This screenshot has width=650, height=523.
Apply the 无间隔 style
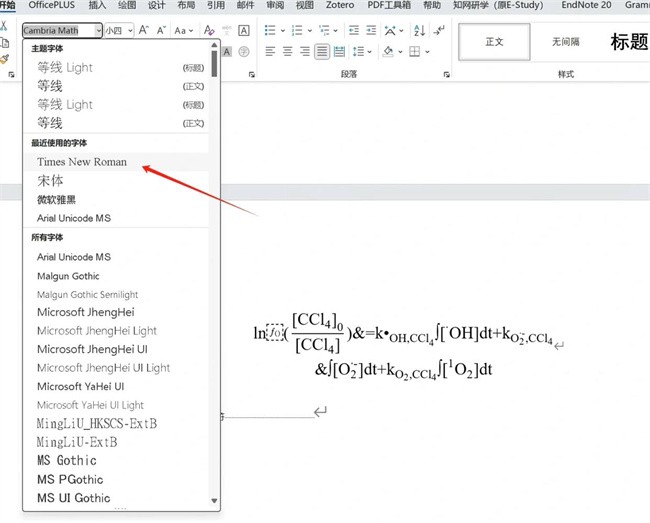pos(565,42)
